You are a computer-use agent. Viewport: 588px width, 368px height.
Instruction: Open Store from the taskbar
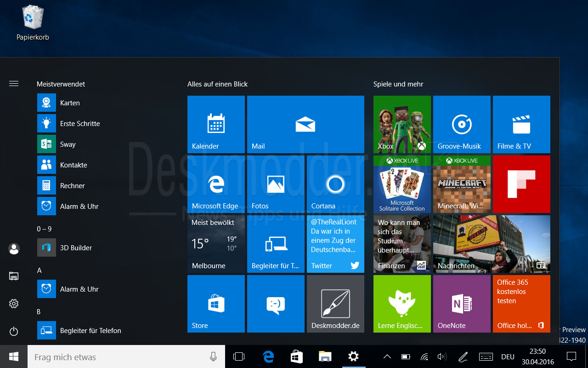click(x=297, y=356)
